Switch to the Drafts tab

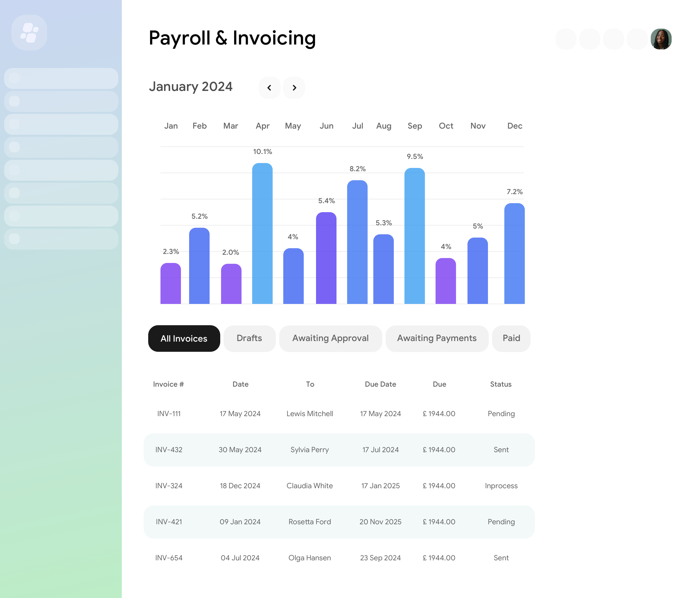tap(249, 338)
